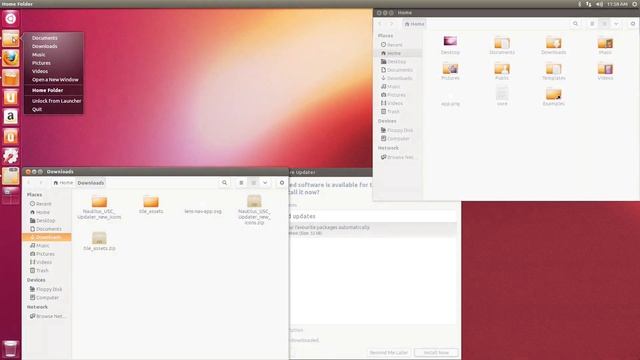Screen dimensions: 640x360
Task: Choose Unlock from Launcher in quicklist
Action: pyautogui.click(x=56, y=101)
